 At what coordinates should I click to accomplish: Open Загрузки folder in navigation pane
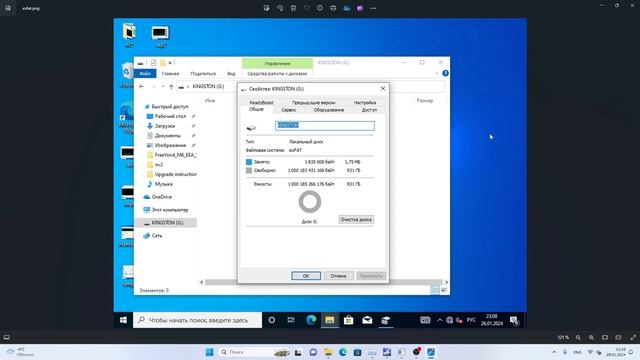coord(165,126)
